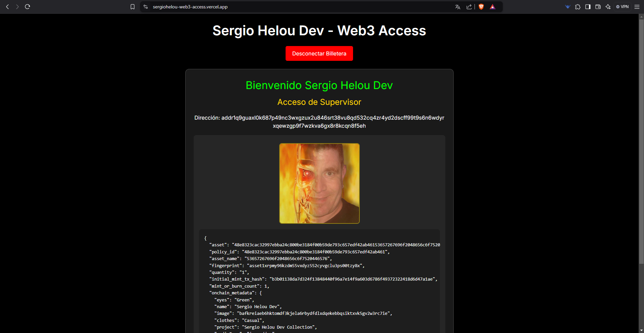Click the address bar URL

(x=190, y=7)
